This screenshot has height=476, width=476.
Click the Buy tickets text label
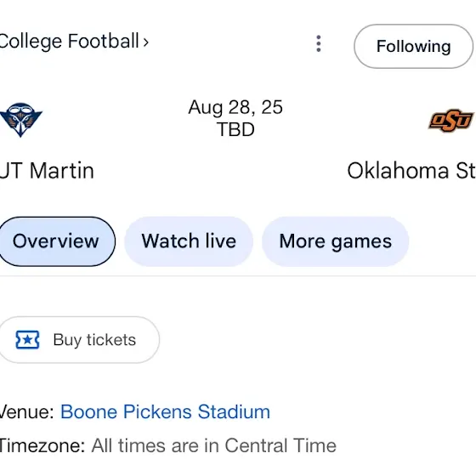pyautogui.click(x=94, y=340)
